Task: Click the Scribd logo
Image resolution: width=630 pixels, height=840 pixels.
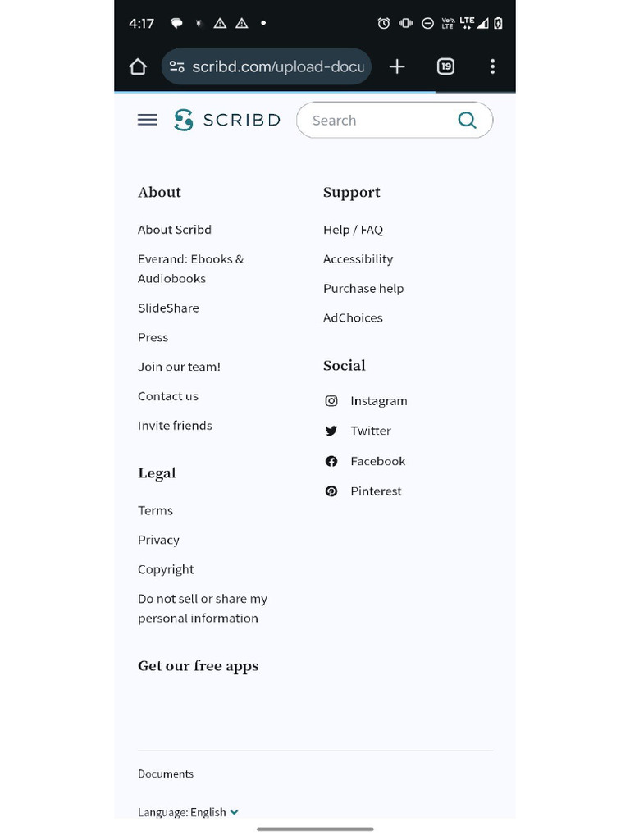Action: point(227,121)
